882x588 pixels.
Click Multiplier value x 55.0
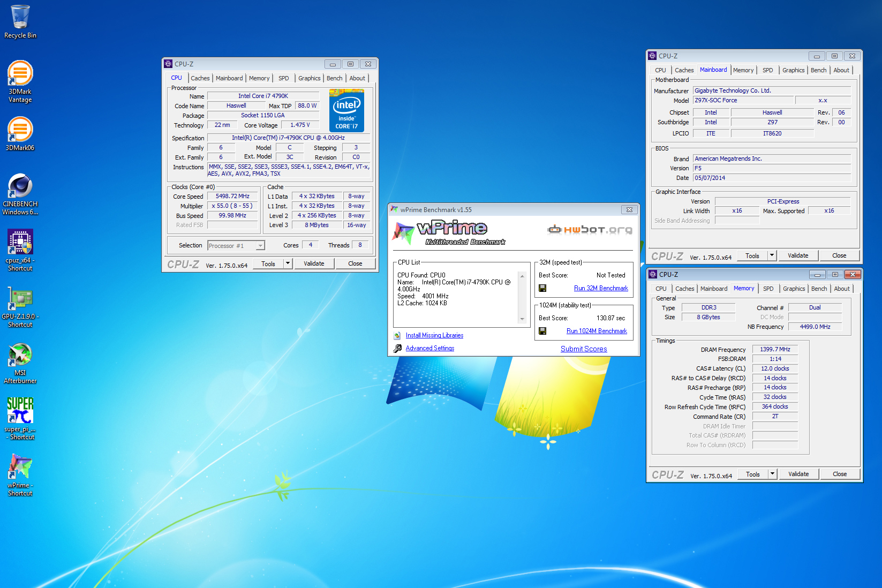click(x=232, y=206)
